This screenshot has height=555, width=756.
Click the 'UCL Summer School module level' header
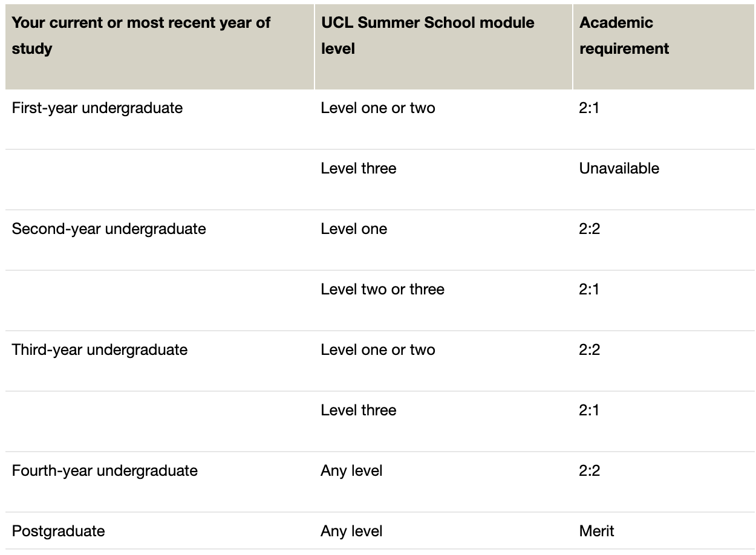click(443, 47)
